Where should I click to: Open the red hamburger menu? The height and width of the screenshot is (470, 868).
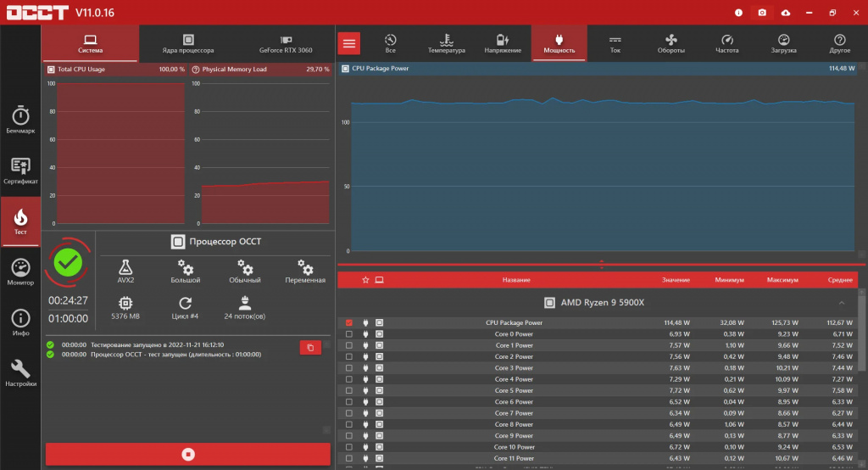(348, 43)
